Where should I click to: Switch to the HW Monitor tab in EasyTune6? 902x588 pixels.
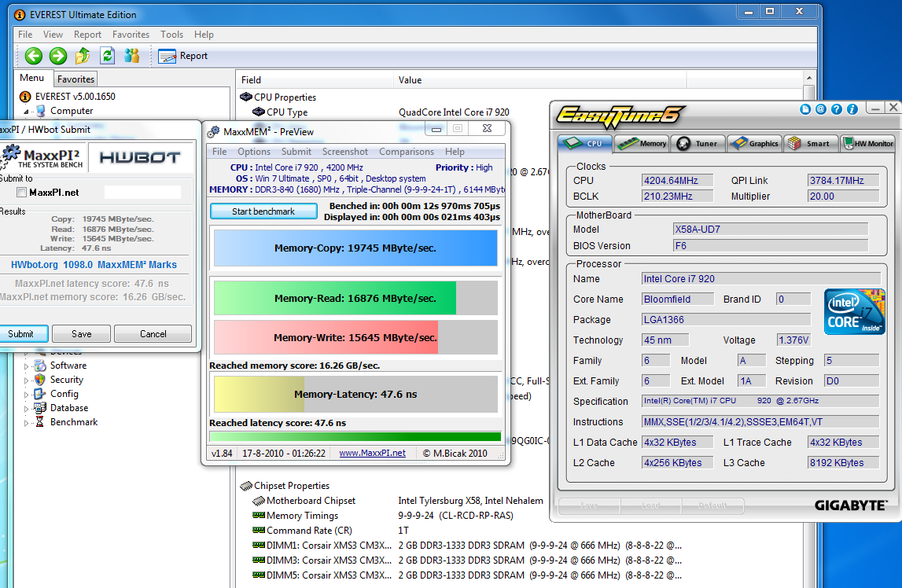868,143
